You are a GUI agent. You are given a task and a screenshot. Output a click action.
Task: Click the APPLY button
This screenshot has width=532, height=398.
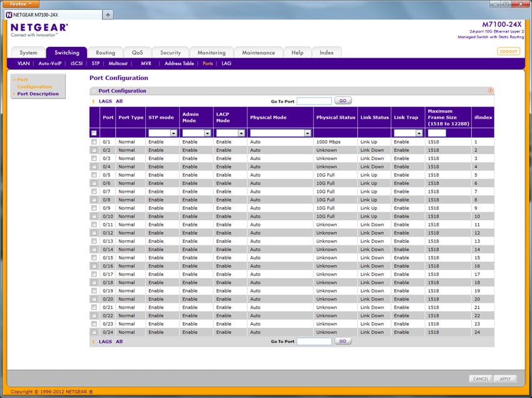pos(505,379)
